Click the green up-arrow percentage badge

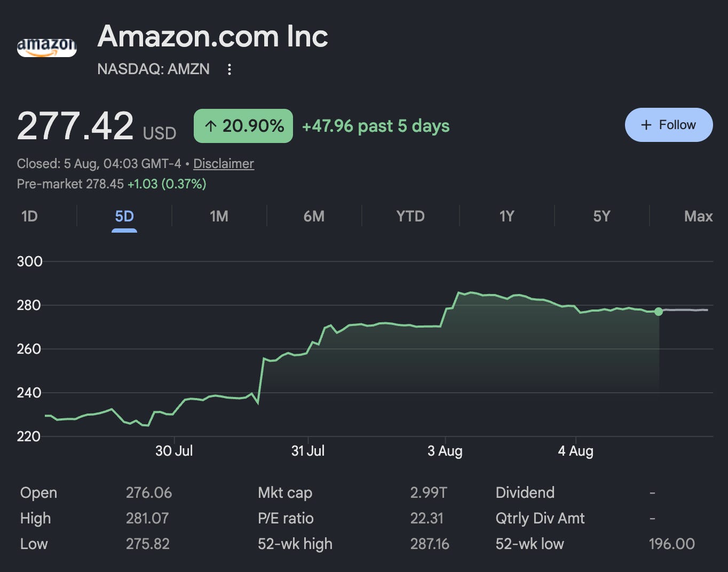(x=243, y=126)
